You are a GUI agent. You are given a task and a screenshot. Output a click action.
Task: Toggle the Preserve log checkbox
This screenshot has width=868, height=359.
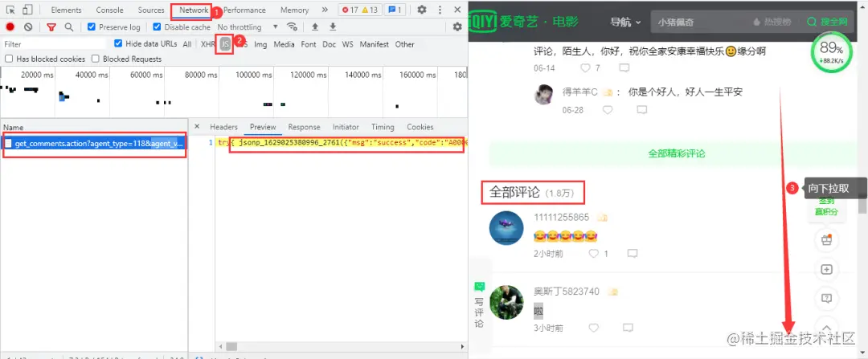(x=92, y=27)
